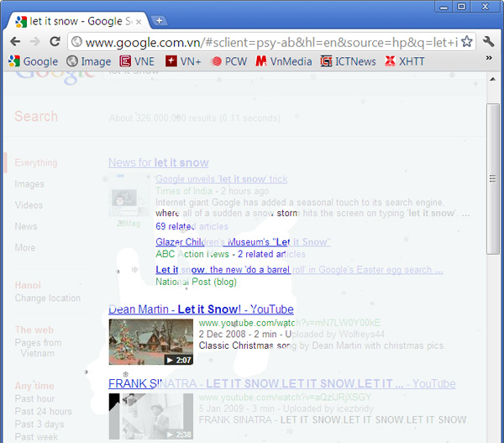Expand the bookmarks overflow chevron
The image size is (504, 443).
[x=489, y=58]
